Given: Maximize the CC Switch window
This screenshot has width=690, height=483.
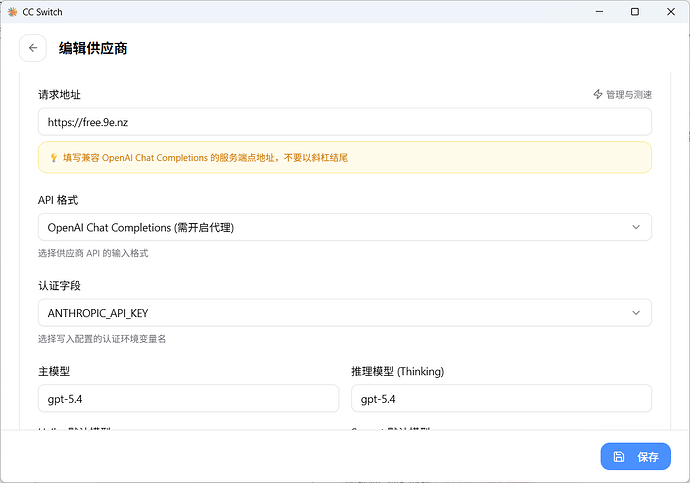Looking at the screenshot, I should tap(635, 12).
